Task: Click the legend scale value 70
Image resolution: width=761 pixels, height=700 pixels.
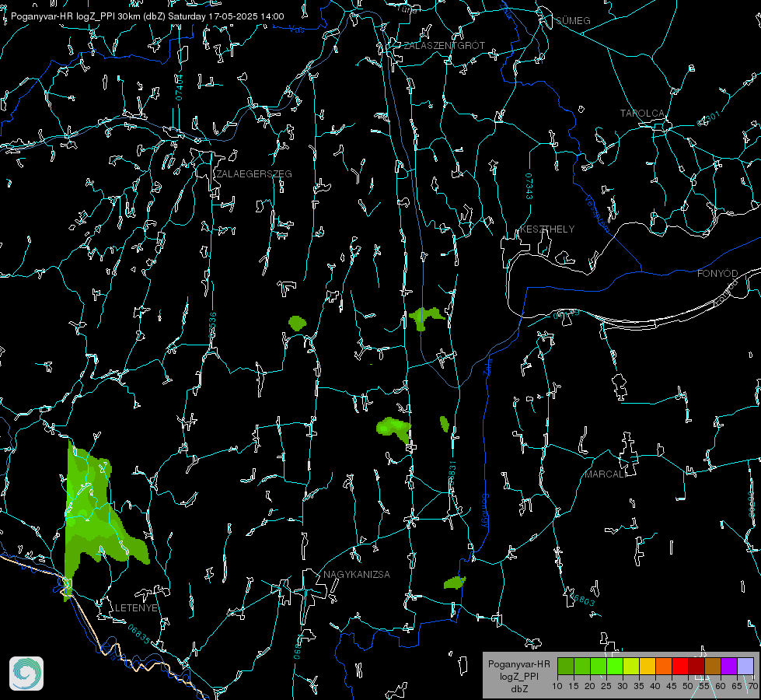Action: pyautogui.click(x=753, y=686)
